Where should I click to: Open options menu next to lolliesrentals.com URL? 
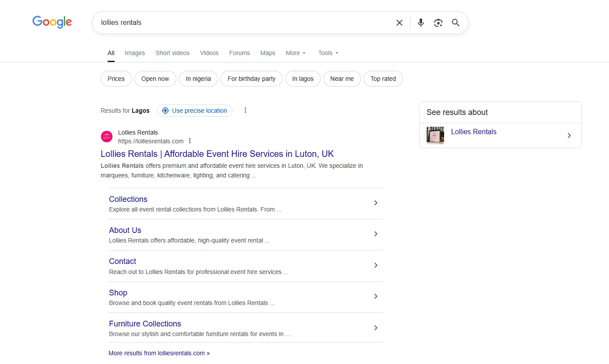(x=190, y=141)
